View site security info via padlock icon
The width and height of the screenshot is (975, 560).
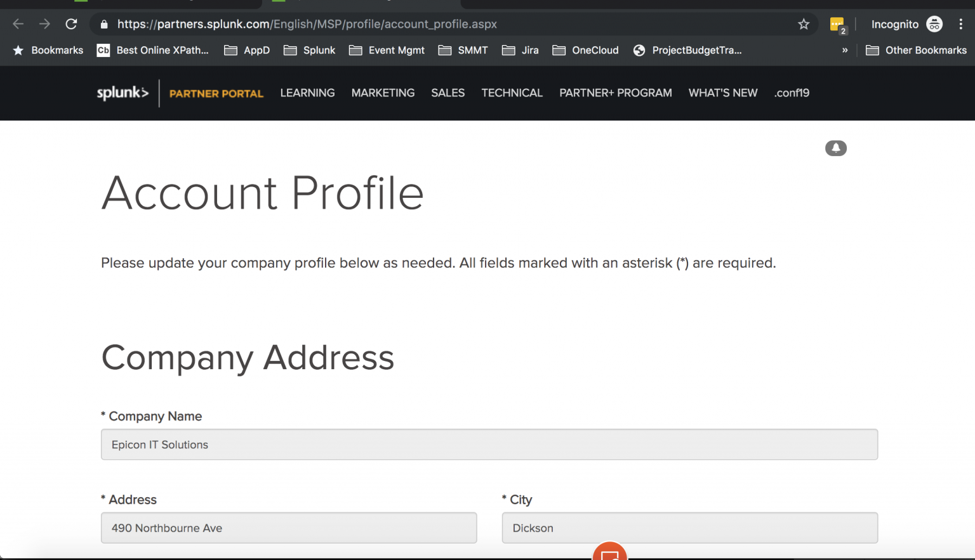coord(103,24)
